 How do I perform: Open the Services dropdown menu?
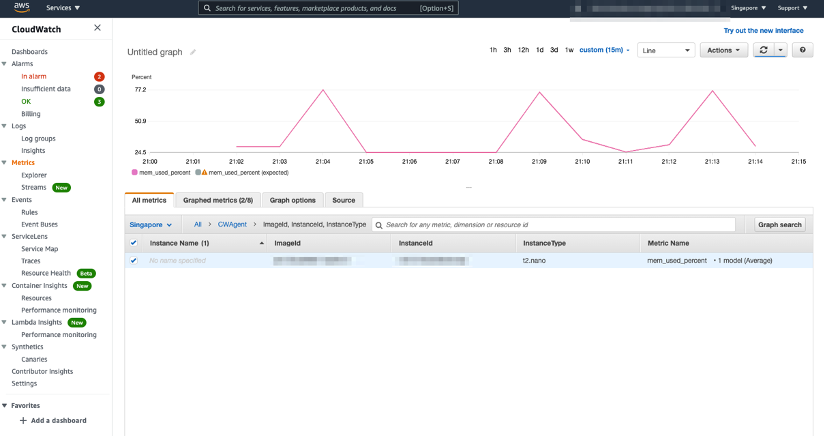[x=63, y=8]
